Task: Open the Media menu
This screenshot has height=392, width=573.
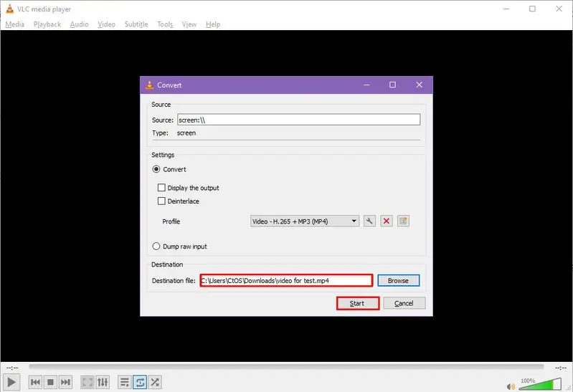Action: click(x=14, y=24)
